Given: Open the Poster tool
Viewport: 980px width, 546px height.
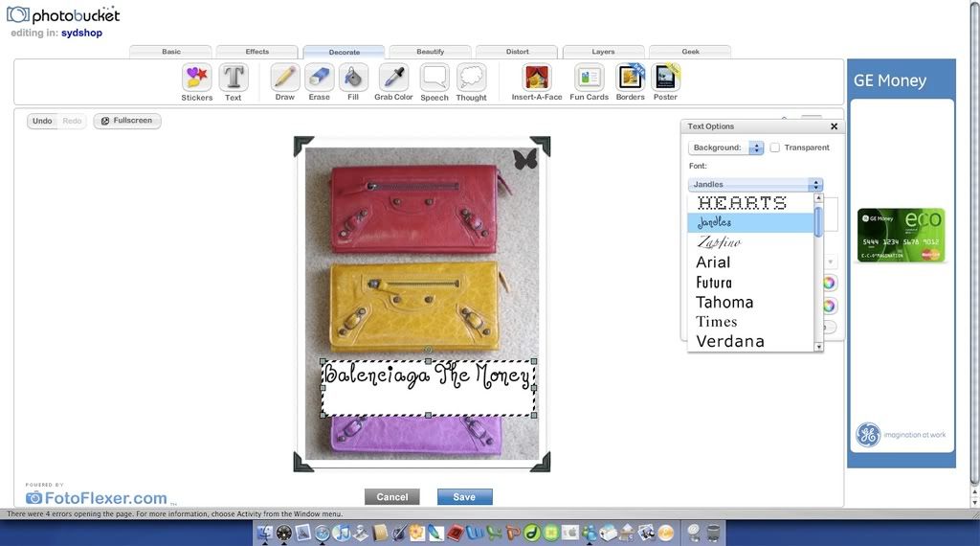Looking at the screenshot, I should (665, 82).
